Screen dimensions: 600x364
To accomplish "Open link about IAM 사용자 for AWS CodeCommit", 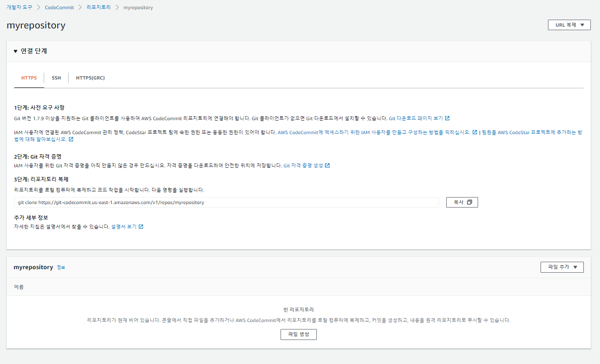I will [374, 132].
